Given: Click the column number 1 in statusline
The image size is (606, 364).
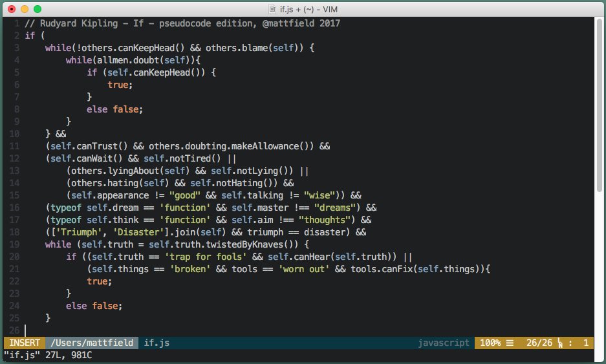Looking at the screenshot, I should [x=586, y=343].
